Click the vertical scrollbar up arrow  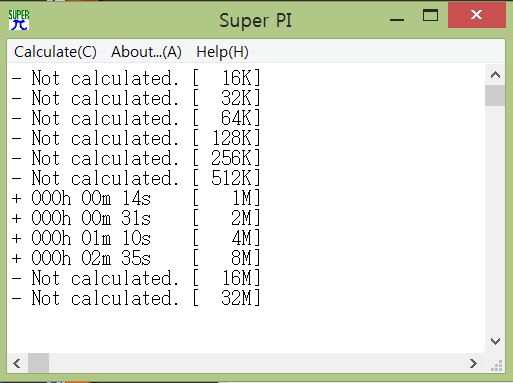495,75
